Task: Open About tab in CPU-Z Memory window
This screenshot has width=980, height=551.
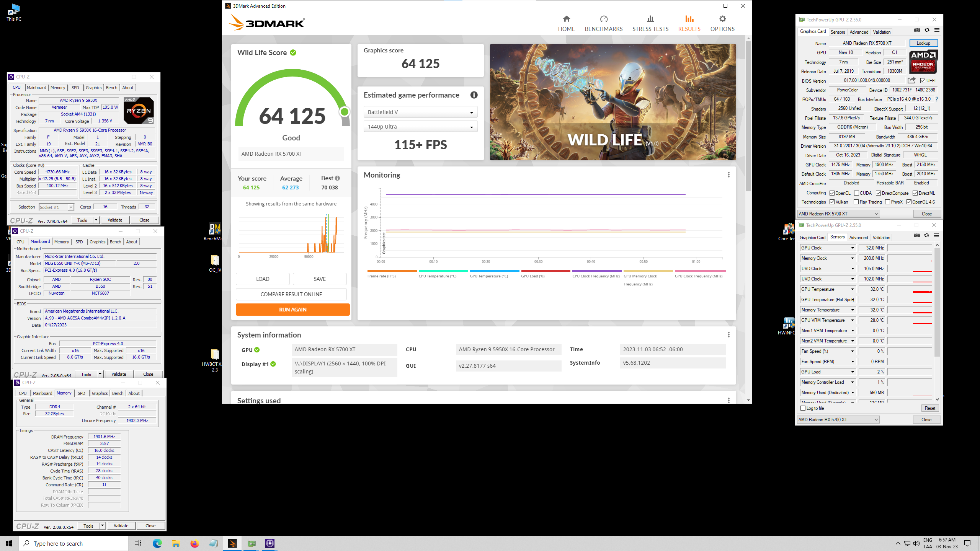Action: [134, 393]
